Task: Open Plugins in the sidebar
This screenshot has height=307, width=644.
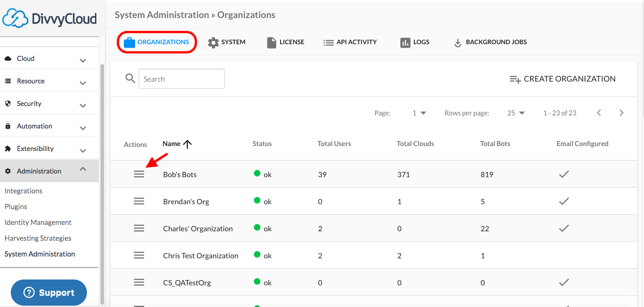Action: [x=16, y=206]
